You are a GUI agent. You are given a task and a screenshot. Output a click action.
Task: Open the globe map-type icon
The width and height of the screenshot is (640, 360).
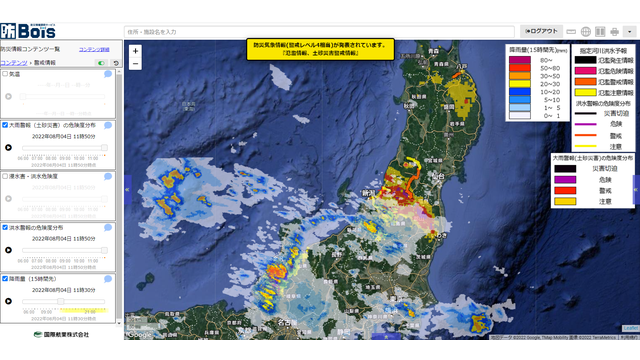[585, 31]
